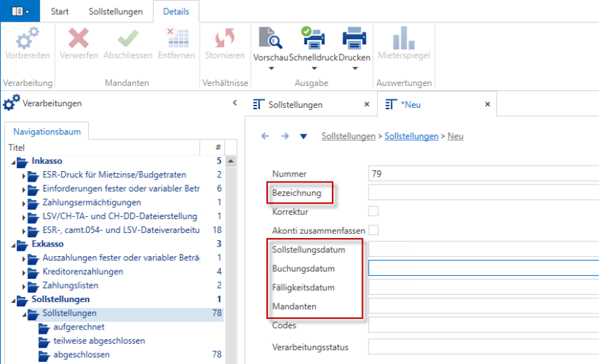Toggle the Akonti zusammenfassen checkbox
Screen dimensions: 599x364
click(x=373, y=230)
